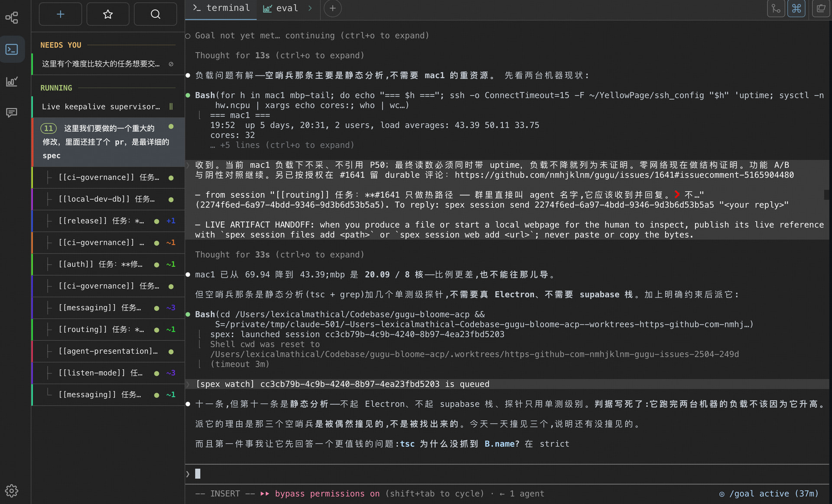Open the eval chart sidebar icon
The width and height of the screenshot is (832, 504).
point(12,81)
